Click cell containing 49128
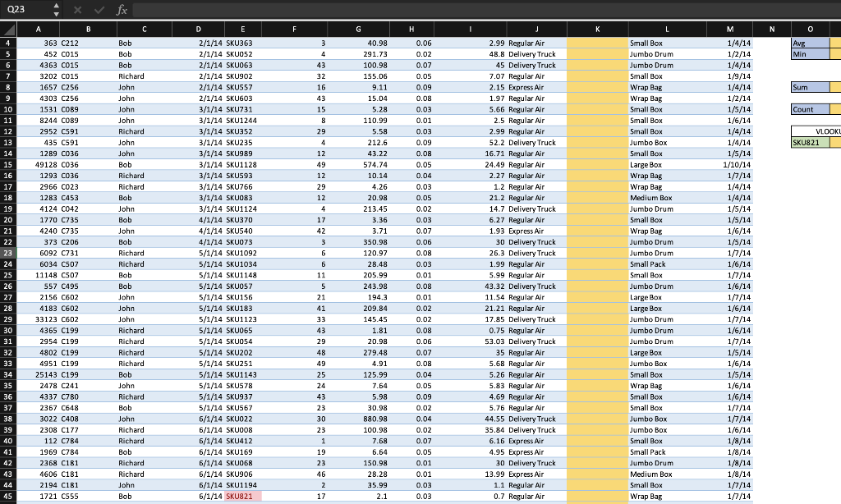 pyautogui.click(x=38, y=165)
